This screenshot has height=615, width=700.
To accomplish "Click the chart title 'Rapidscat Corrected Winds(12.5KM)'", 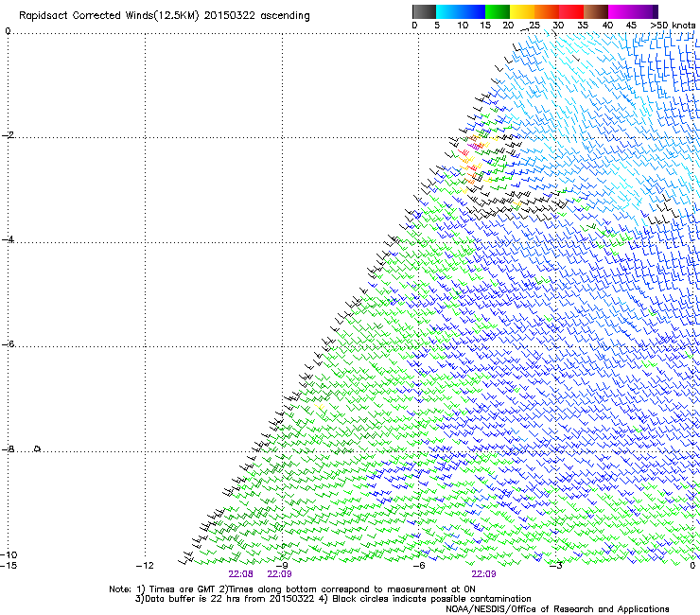I will (109, 16).
